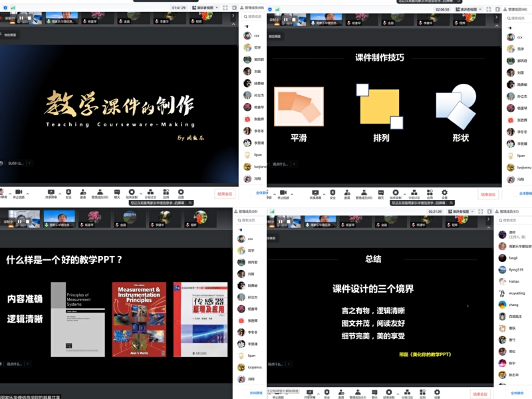Open 安全 shield in the 01:41:29 meeting toolbar
The image size is (532, 399).
tap(68, 194)
